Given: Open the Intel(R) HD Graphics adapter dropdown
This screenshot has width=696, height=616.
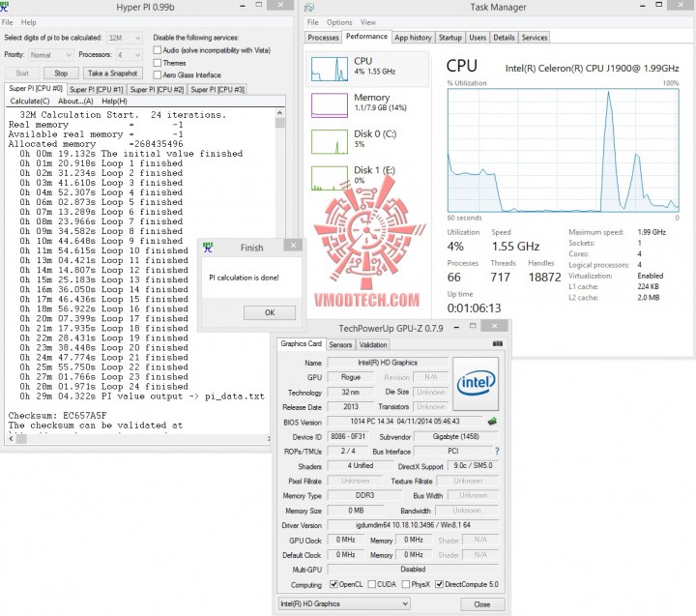Looking at the screenshot, I should 344,603.
